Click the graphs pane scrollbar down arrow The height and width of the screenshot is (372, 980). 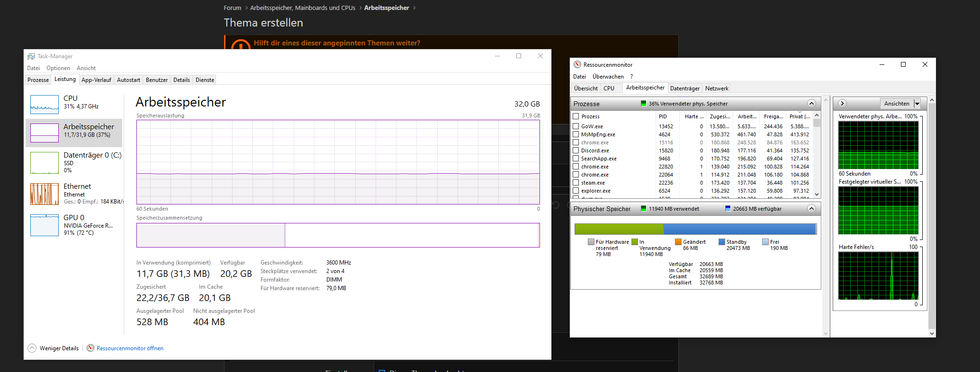[x=932, y=333]
